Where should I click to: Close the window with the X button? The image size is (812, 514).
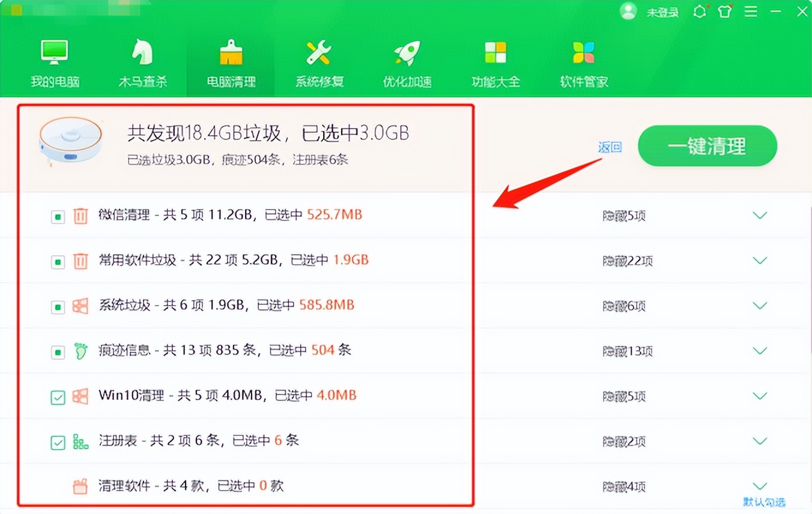tap(802, 11)
